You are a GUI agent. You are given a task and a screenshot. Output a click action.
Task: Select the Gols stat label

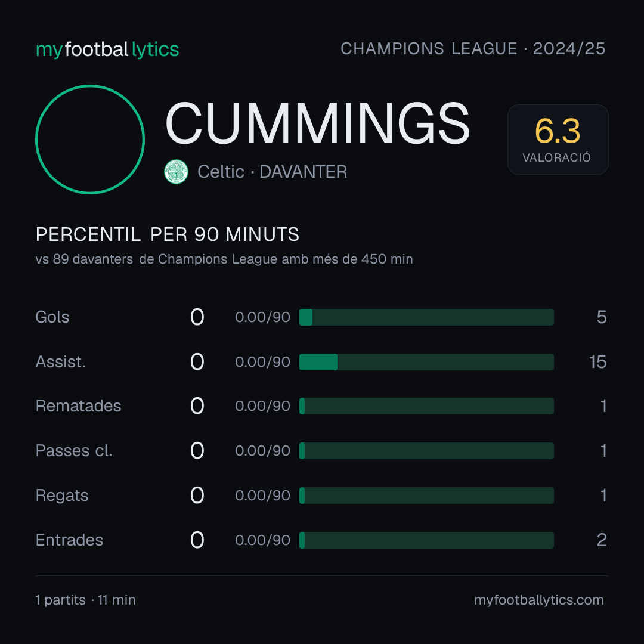pos(52,317)
